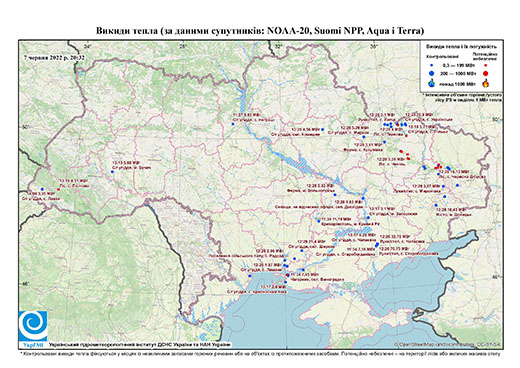Click red marker at 11:34 7,43 МВт label
This screenshot has height=368, width=520.
[x=288, y=275]
